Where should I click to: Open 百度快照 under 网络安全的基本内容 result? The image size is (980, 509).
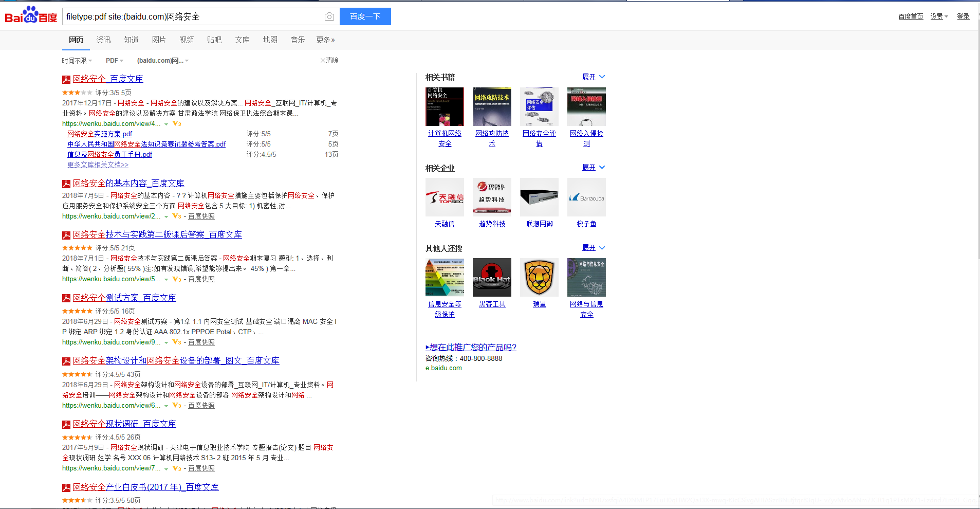click(201, 216)
